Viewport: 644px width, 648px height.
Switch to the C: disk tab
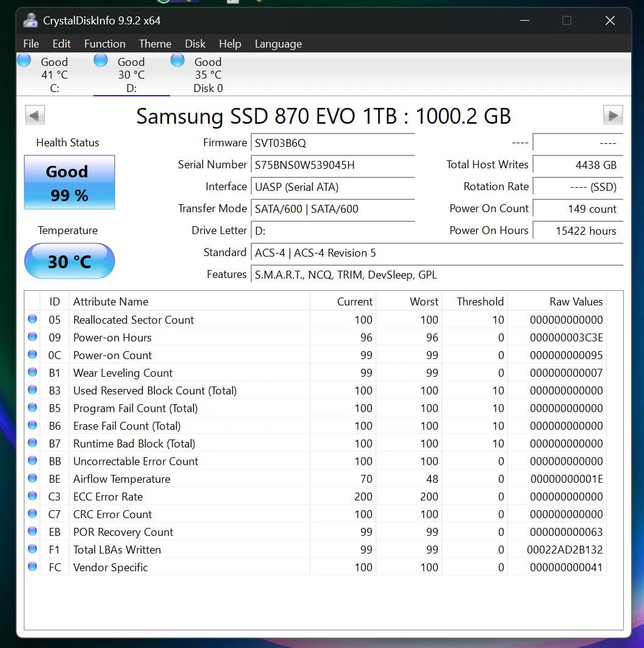pyautogui.click(x=54, y=75)
